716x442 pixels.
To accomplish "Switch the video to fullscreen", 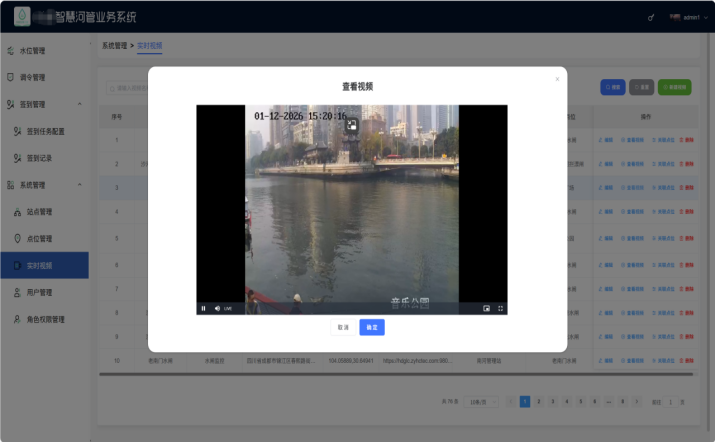I will [x=500, y=309].
